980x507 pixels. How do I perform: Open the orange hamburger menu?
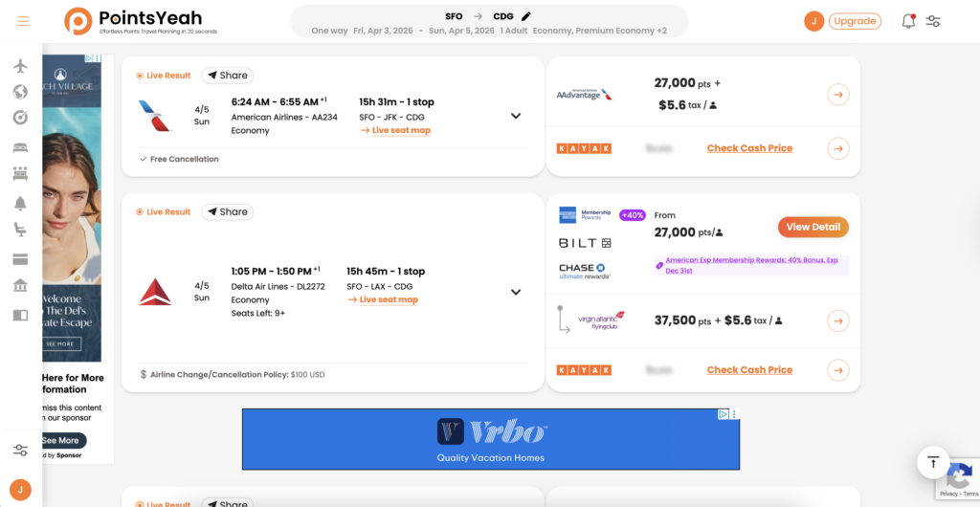(x=23, y=21)
